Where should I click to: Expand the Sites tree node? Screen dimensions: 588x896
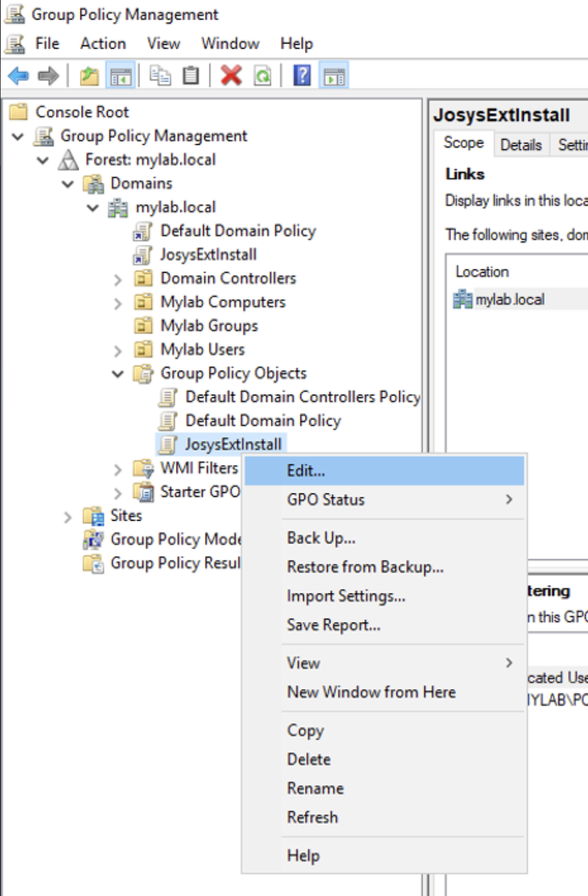pyautogui.click(x=67, y=517)
